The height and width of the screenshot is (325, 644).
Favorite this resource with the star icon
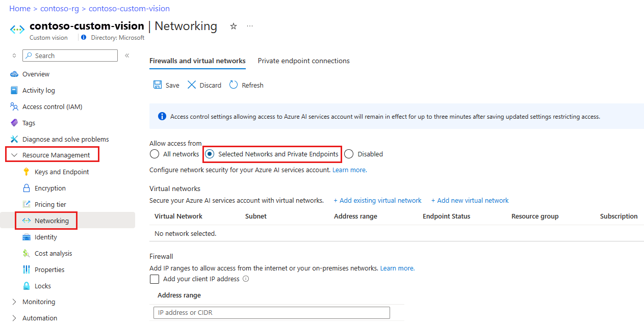point(234,26)
